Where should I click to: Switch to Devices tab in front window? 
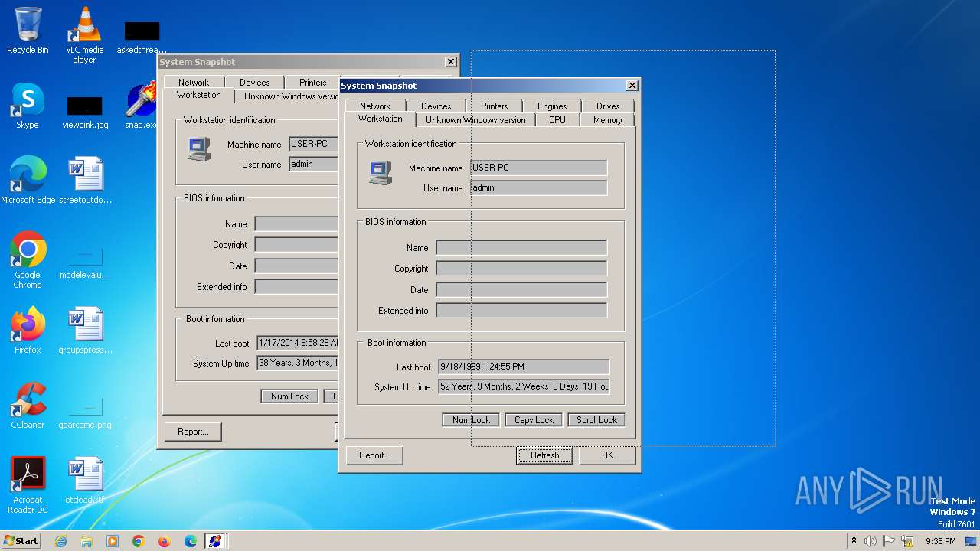[436, 106]
